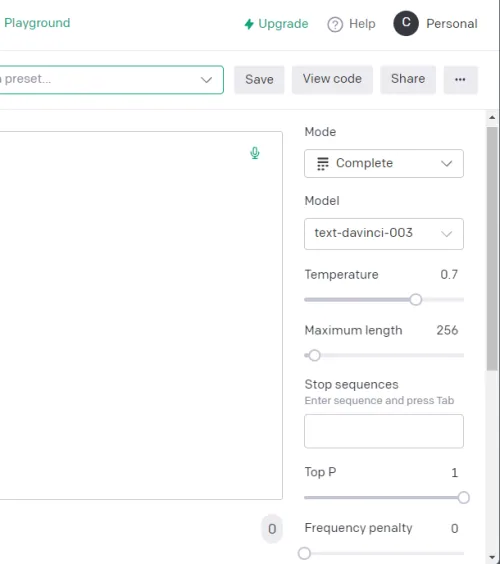
Task: Click the View code button
Action: point(332,79)
